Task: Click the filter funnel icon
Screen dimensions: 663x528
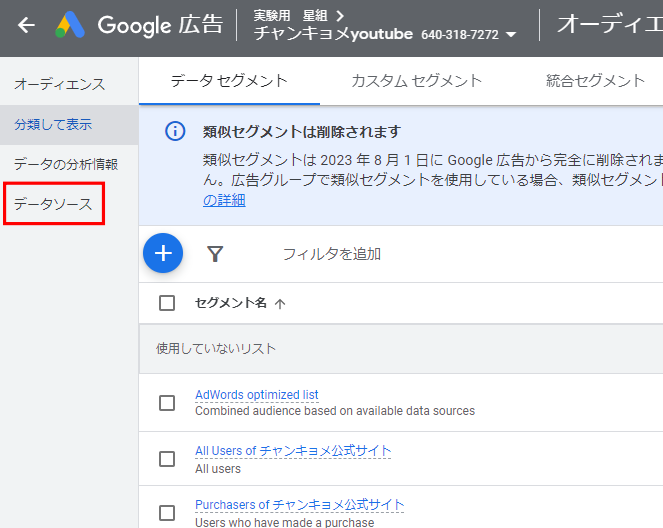Action: click(215, 254)
